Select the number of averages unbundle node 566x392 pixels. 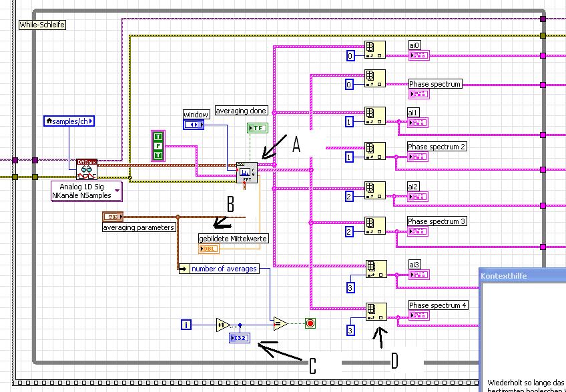(219, 269)
